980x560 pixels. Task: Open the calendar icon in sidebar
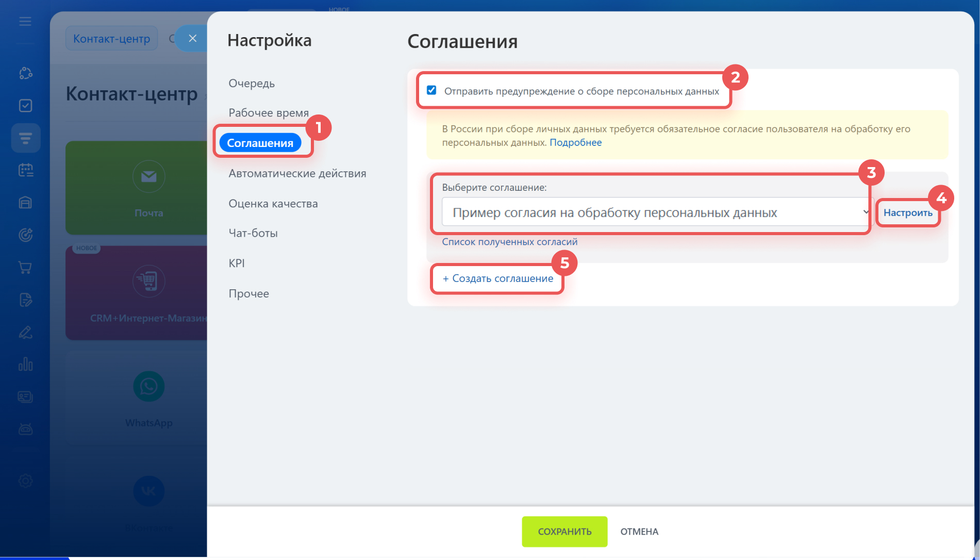25,170
